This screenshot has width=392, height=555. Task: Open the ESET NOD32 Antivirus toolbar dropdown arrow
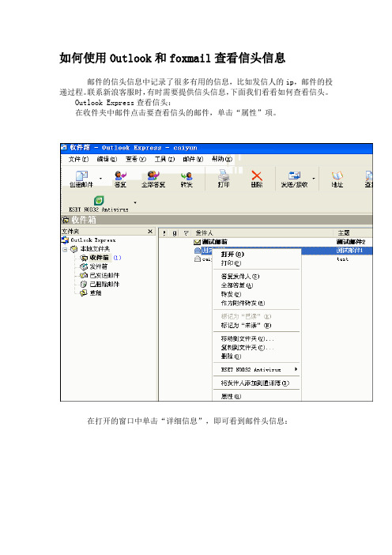coord(135,203)
